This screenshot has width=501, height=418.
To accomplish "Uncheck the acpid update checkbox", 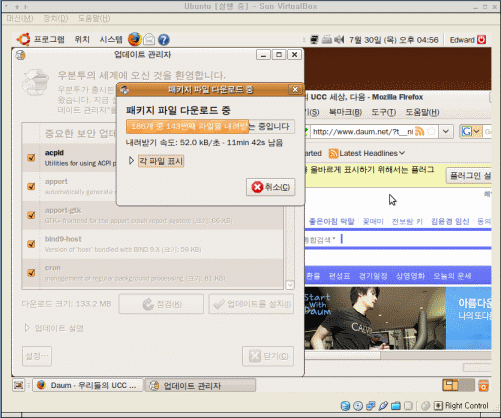I will click(x=31, y=157).
